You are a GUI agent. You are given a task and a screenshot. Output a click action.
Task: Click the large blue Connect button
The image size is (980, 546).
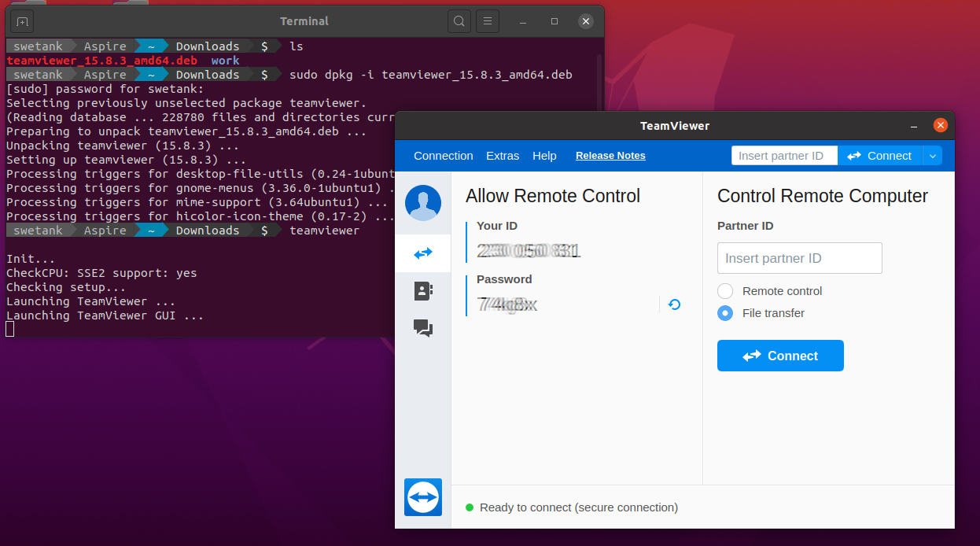(780, 356)
